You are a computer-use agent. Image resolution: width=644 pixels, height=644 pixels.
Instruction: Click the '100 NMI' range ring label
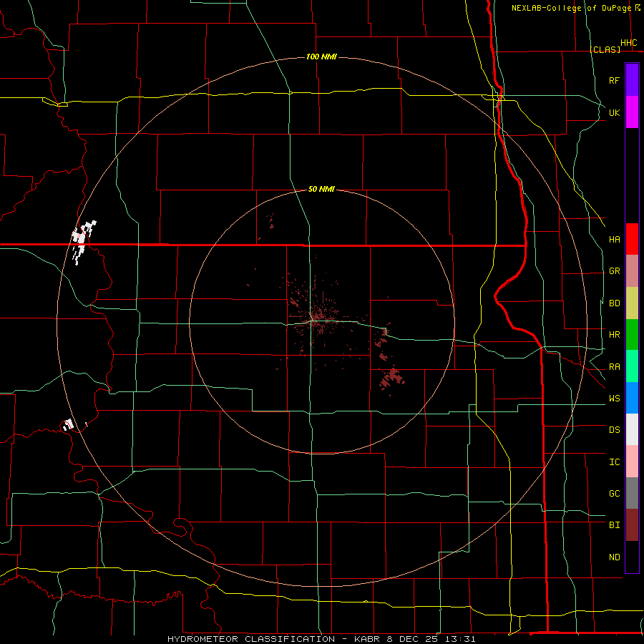[x=321, y=57]
